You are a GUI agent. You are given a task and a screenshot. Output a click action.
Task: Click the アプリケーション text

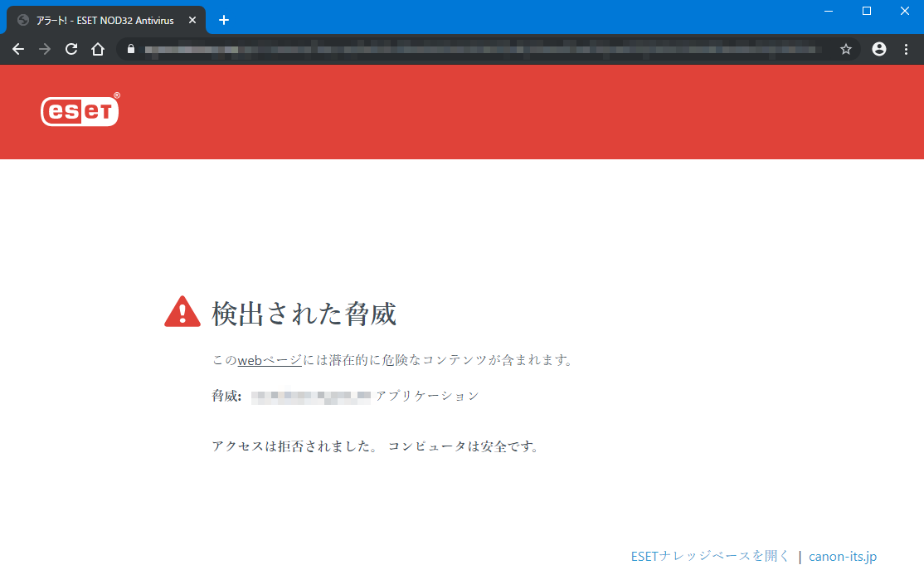pos(427,396)
